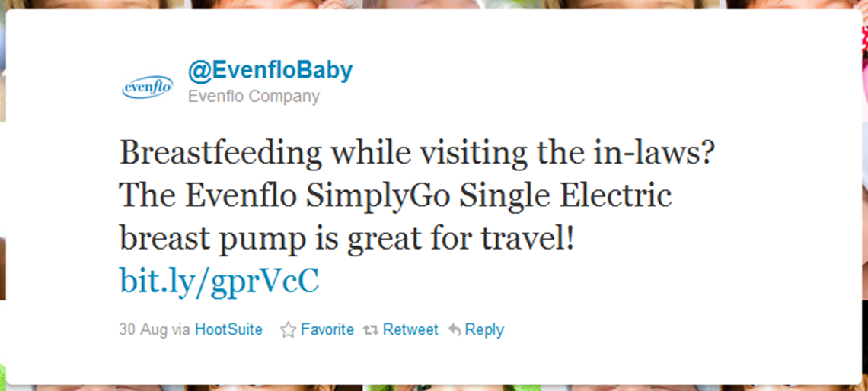Click the word Breastfeeding in the tweet
Viewport: 868px width, 391px height.
coord(221,154)
